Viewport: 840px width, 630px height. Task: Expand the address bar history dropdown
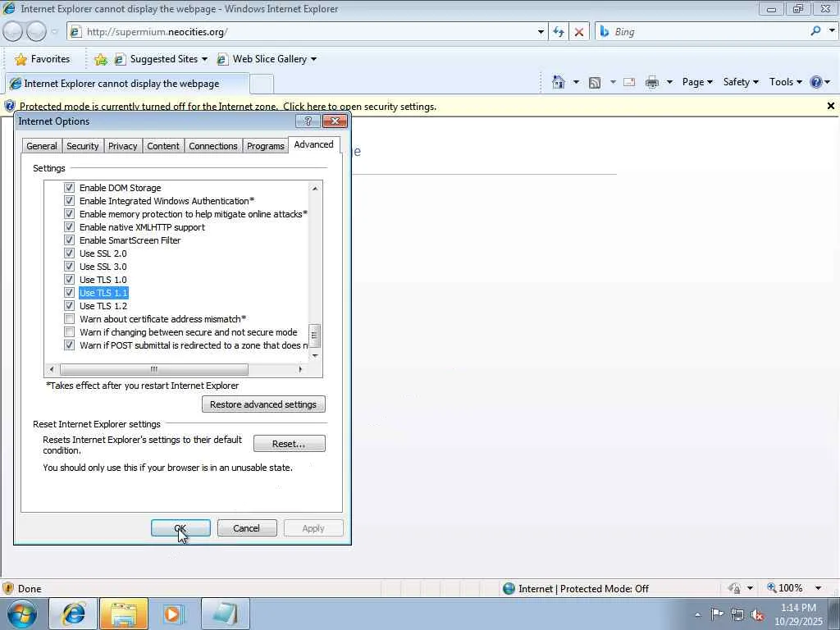click(x=541, y=32)
